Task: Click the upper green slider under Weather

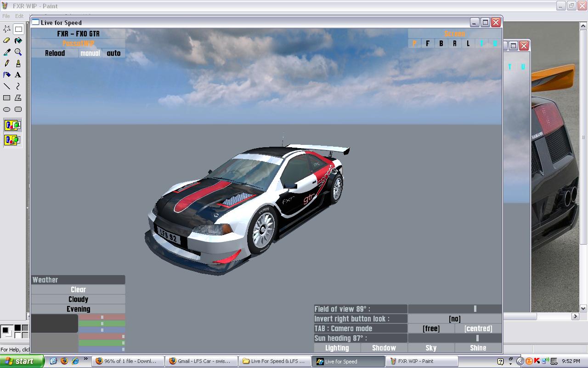Action: point(102,323)
